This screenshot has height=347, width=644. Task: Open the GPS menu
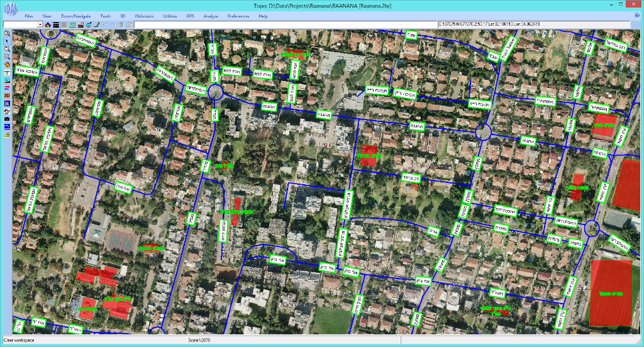click(x=190, y=15)
